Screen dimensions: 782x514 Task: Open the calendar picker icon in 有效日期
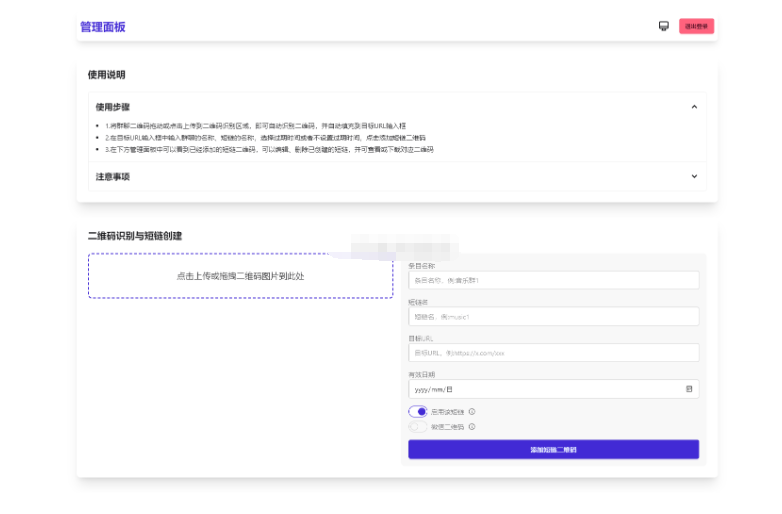(x=688, y=389)
